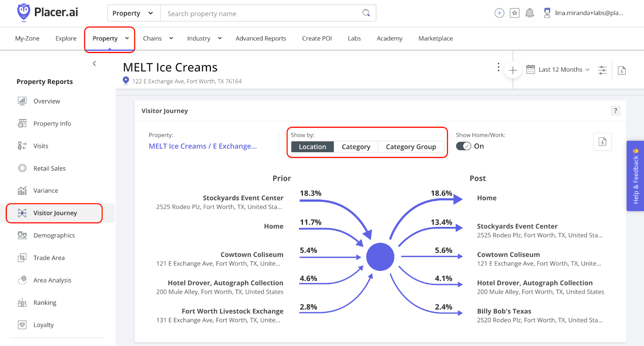
Task: Click the Visitor Journey help question mark
Action: point(615,111)
